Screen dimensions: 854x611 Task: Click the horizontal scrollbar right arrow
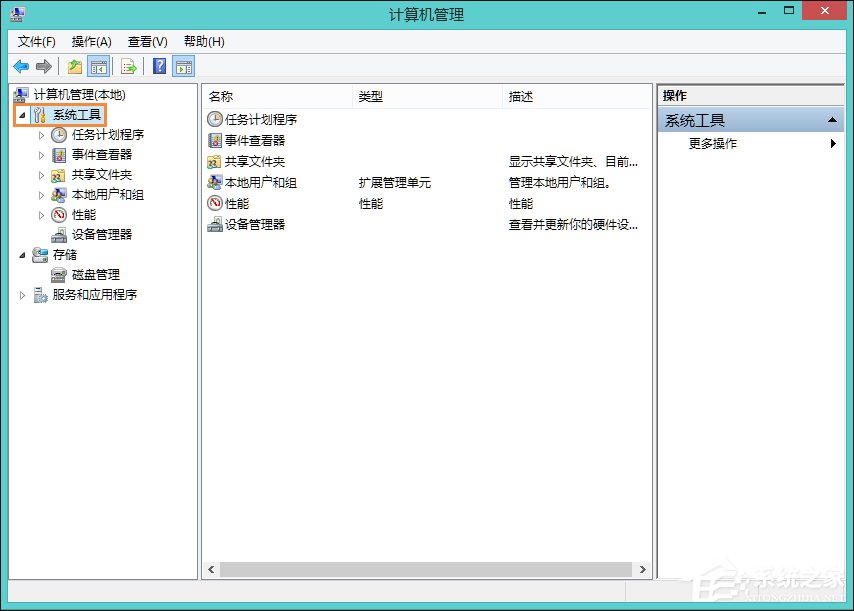(x=643, y=568)
